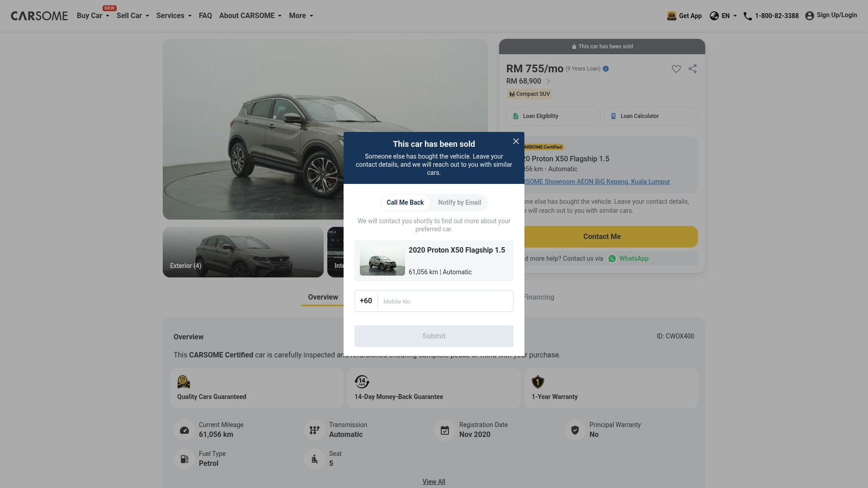This screenshot has height=488, width=868.
Task: Select the Call Me Back option
Action: pos(405,202)
